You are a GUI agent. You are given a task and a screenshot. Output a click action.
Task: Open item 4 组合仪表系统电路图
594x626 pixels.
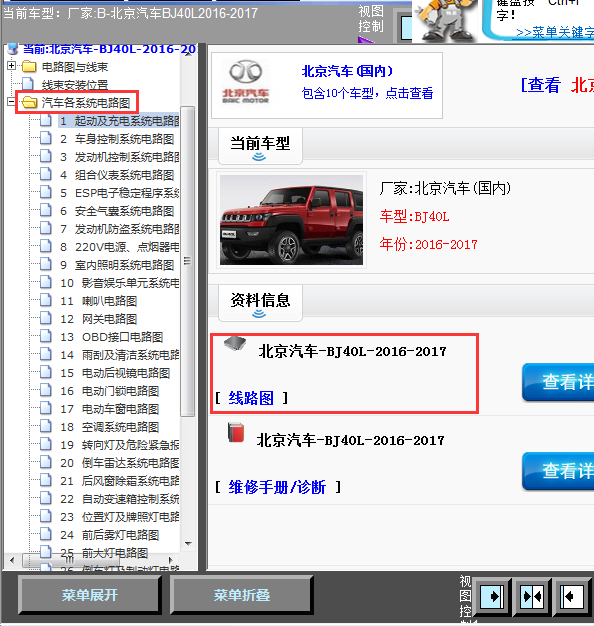tap(117, 175)
